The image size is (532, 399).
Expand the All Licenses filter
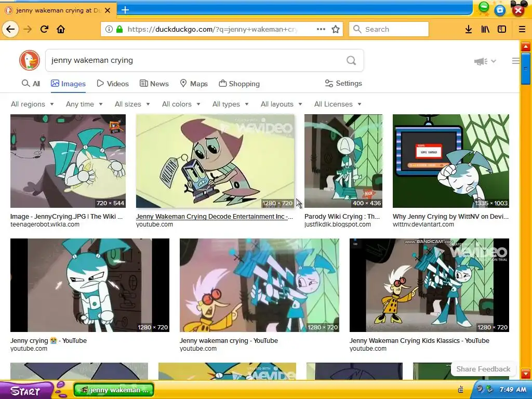point(338,104)
